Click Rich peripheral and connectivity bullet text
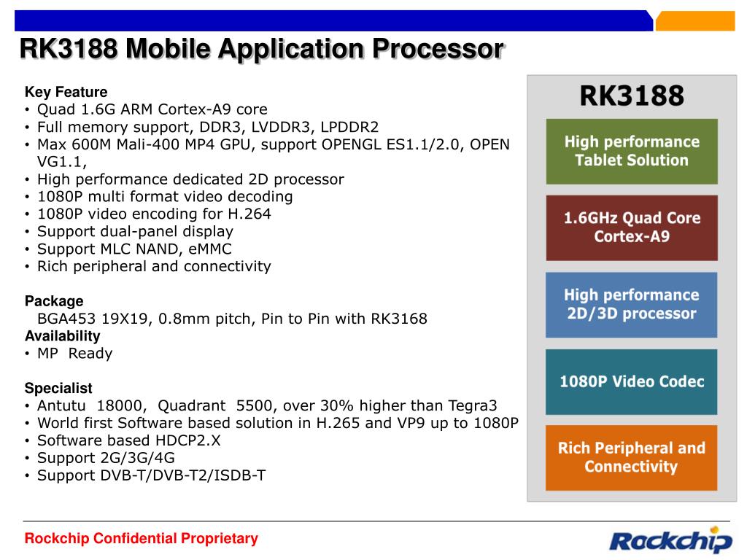The height and width of the screenshot is (560, 747). coord(154,266)
